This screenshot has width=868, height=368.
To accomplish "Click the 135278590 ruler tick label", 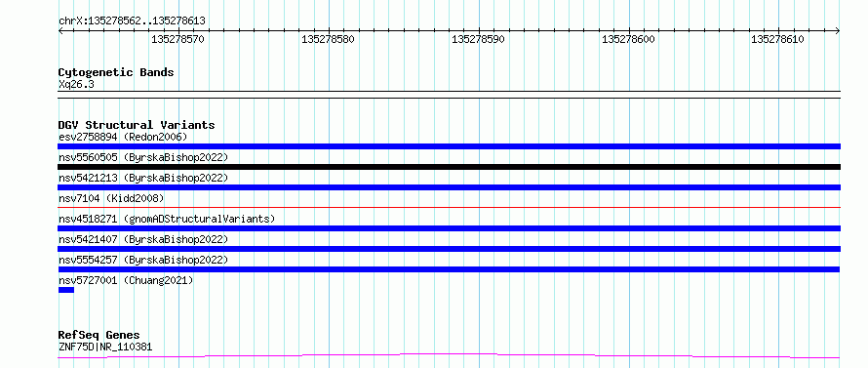I will click(478, 39).
